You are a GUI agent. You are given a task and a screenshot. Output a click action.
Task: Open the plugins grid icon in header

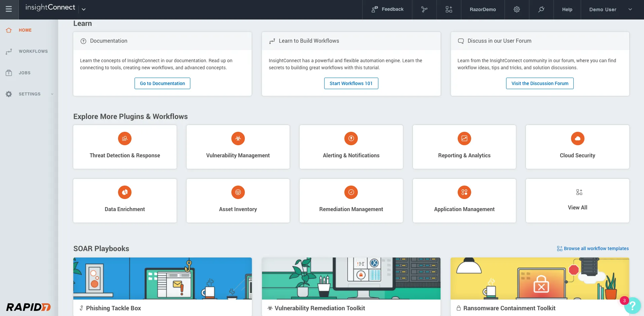[449, 9]
